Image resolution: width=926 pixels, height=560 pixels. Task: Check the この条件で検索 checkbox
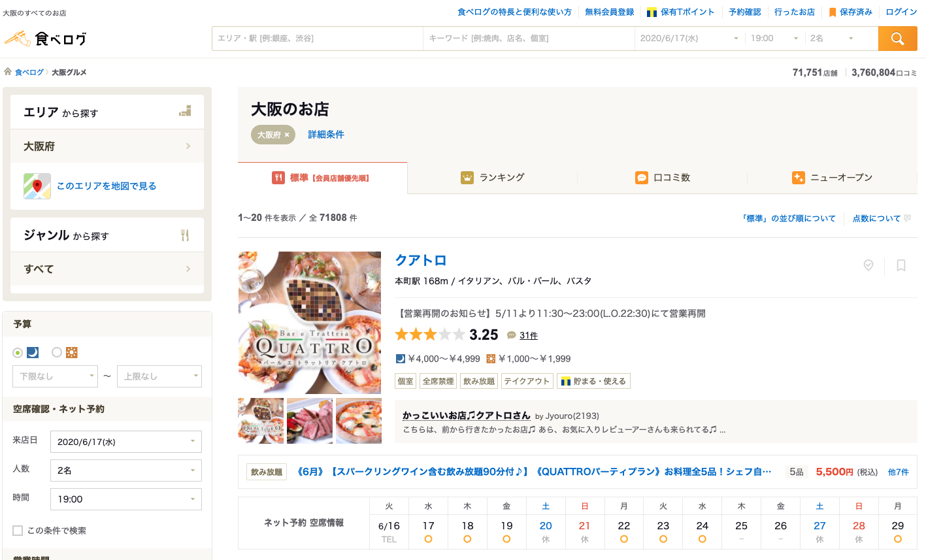pyautogui.click(x=18, y=531)
